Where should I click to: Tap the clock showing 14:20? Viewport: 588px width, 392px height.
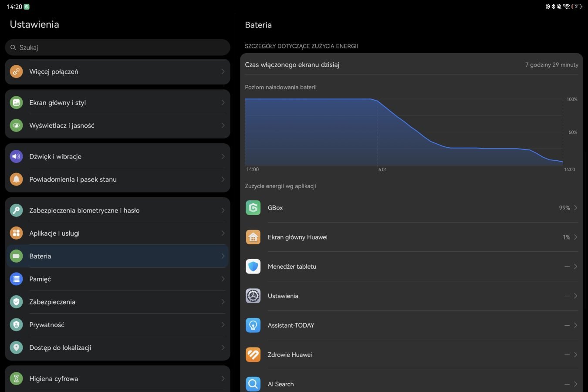[14, 7]
